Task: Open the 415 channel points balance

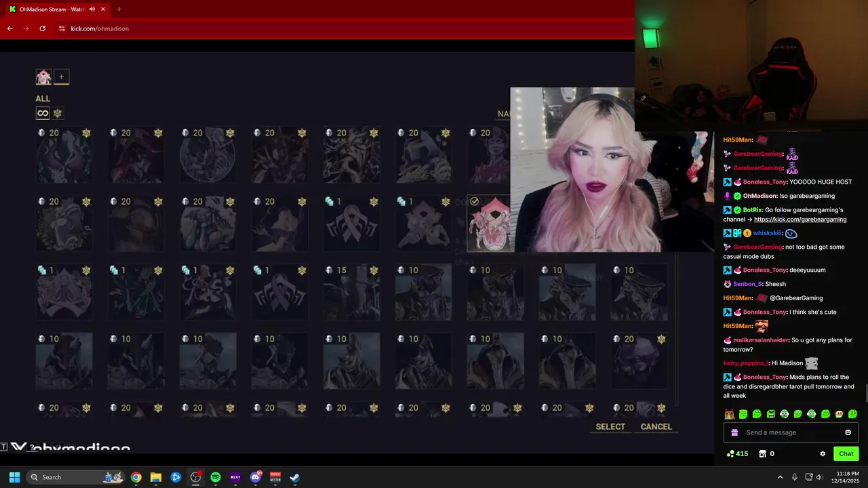Action: coord(737,453)
